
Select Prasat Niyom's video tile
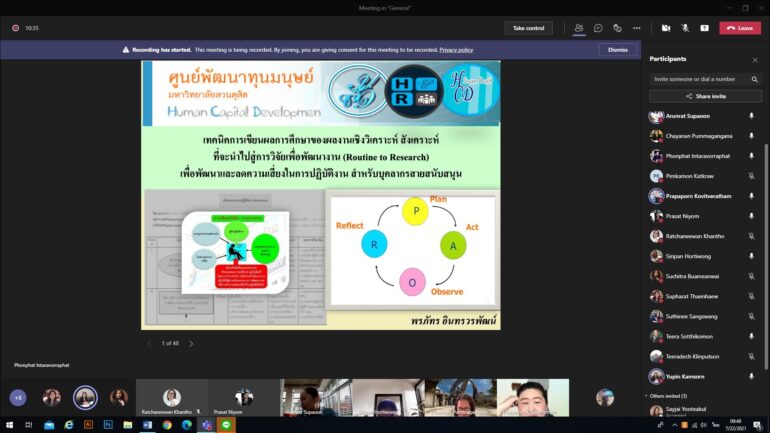(244, 398)
